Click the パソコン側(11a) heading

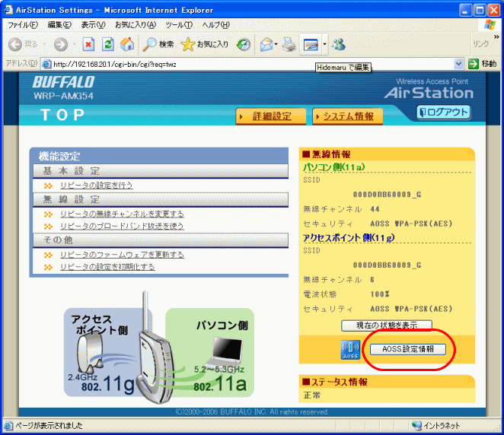pyautogui.click(x=334, y=167)
